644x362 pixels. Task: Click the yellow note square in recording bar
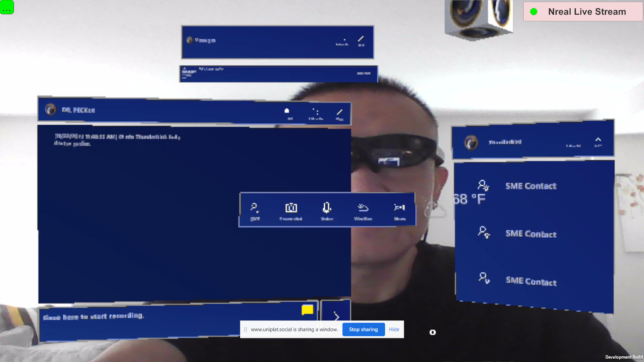coord(307,310)
